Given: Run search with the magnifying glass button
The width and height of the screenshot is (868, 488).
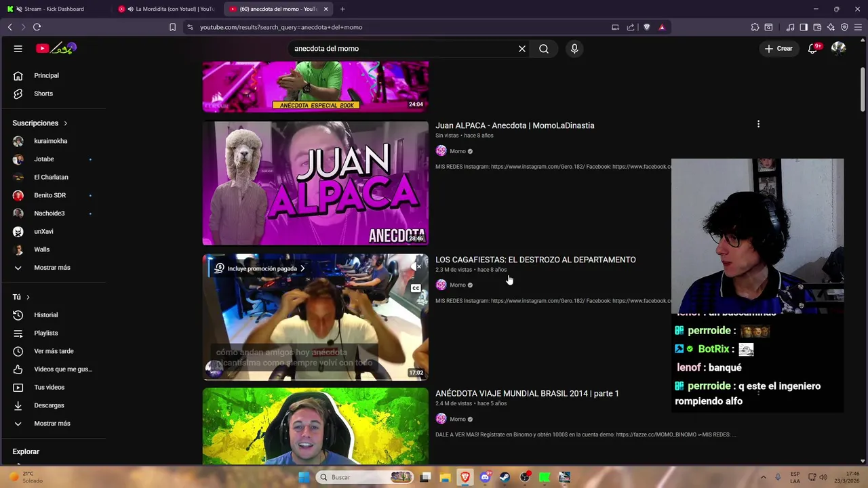Looking at the screenshot, I should click(x=544, y=49).
